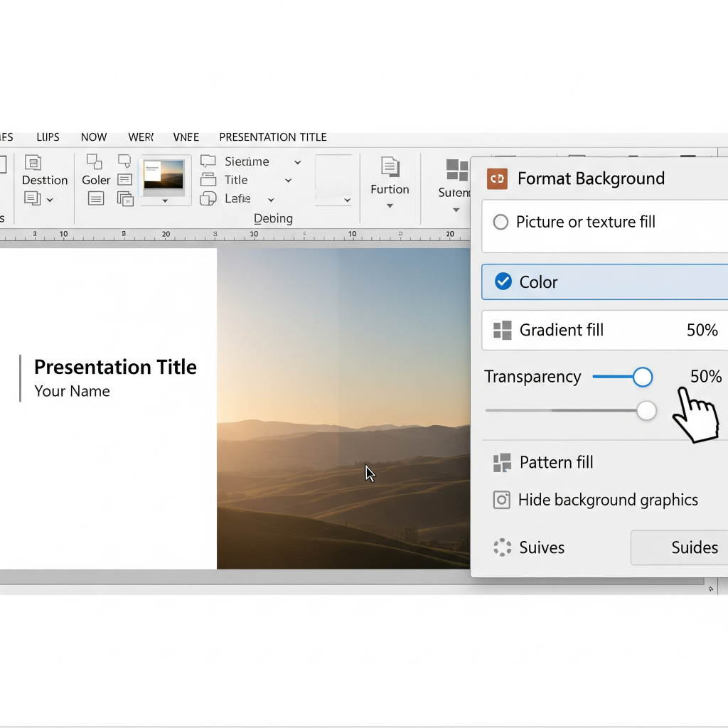728x728 pixels.
Task: Click the Format Background panel logo icon
Action: pos(497,178)
